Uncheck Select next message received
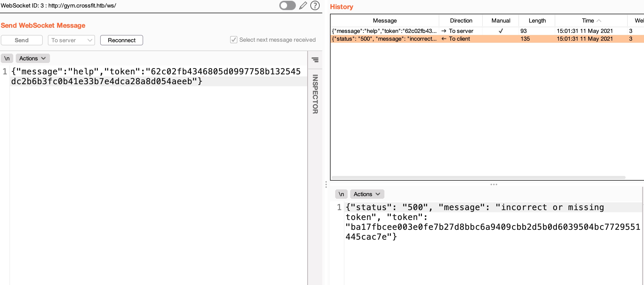The image size is (644, 285). tap(233, 40)
